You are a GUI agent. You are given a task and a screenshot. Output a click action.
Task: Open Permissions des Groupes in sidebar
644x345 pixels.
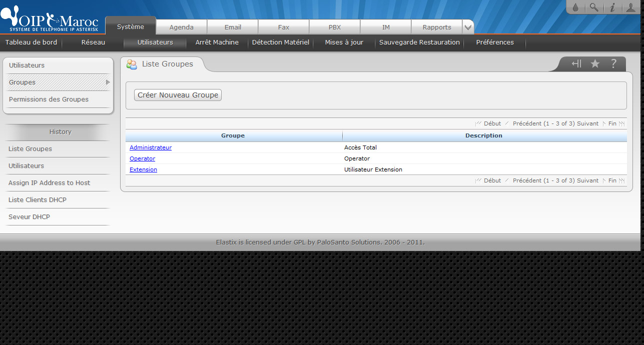click(49, 99)
